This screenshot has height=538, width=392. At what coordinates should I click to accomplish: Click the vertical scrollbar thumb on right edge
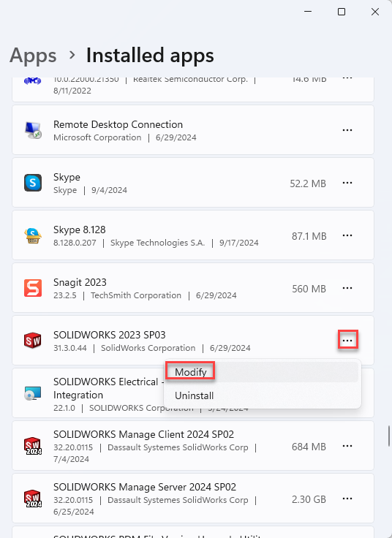(389, 436)
